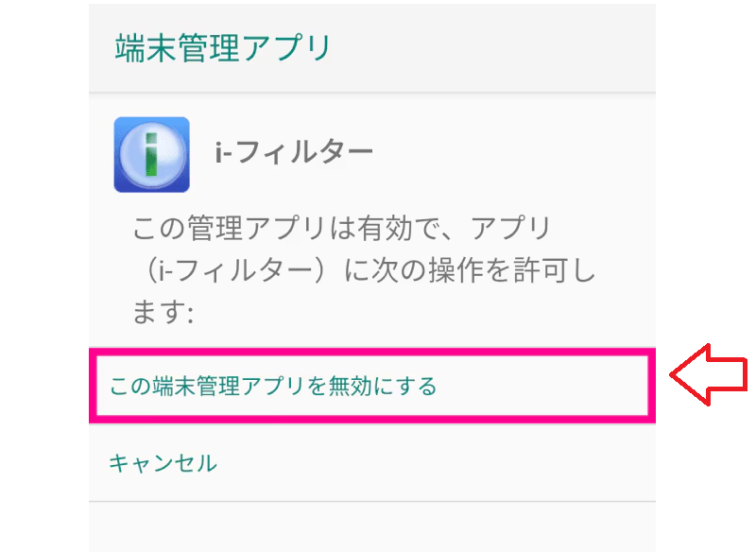
Task: Click the 端末管理アプリ header title
Action: coord(223,48)
